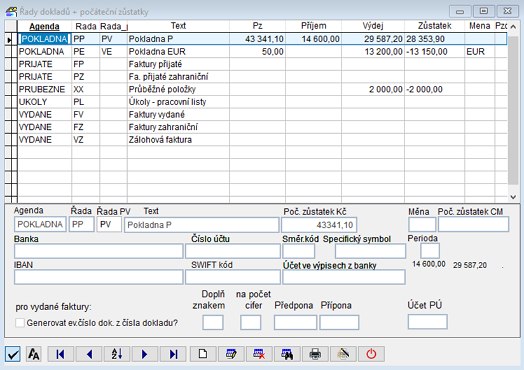Click the 'Doplň znakem' input field
The image size is (524, 370).
(x=213, y=323)
